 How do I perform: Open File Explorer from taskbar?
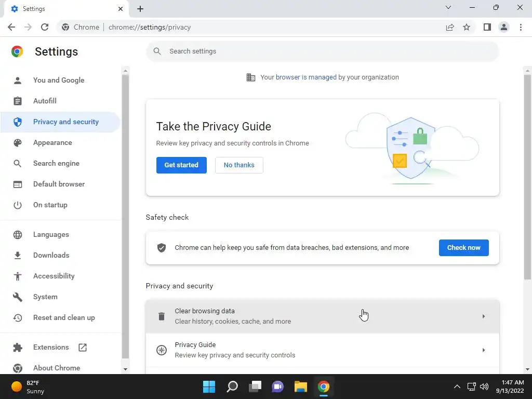click(x=301, y=387)
